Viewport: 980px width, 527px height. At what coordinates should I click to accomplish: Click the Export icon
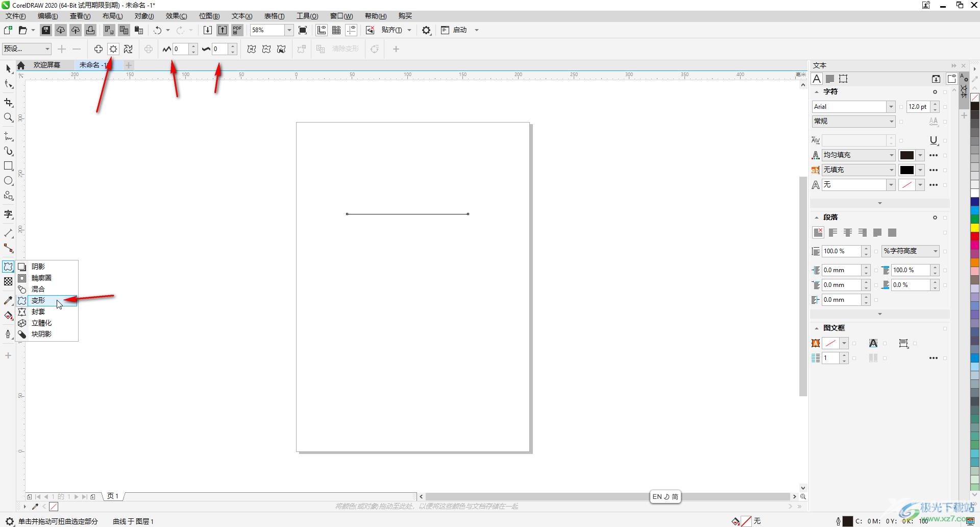[223, 30]
